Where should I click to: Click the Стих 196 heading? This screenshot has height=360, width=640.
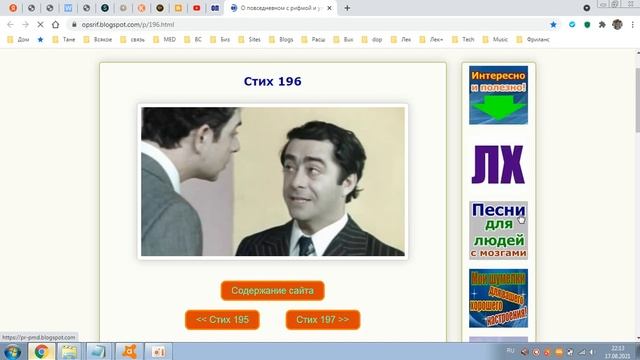click(x=273, y=81)
